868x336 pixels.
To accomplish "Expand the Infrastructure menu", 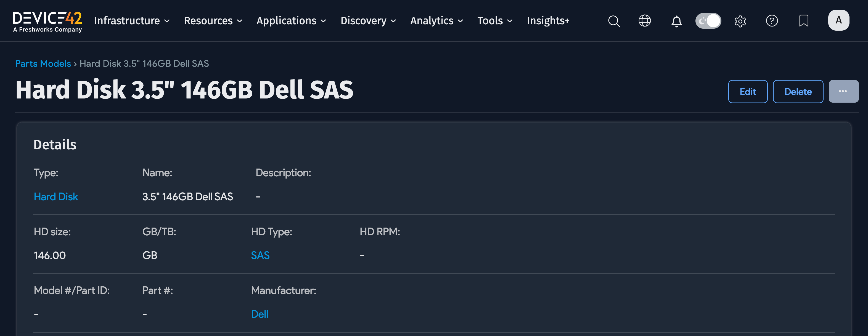I will pyautogui.click(x=131, y=21).
